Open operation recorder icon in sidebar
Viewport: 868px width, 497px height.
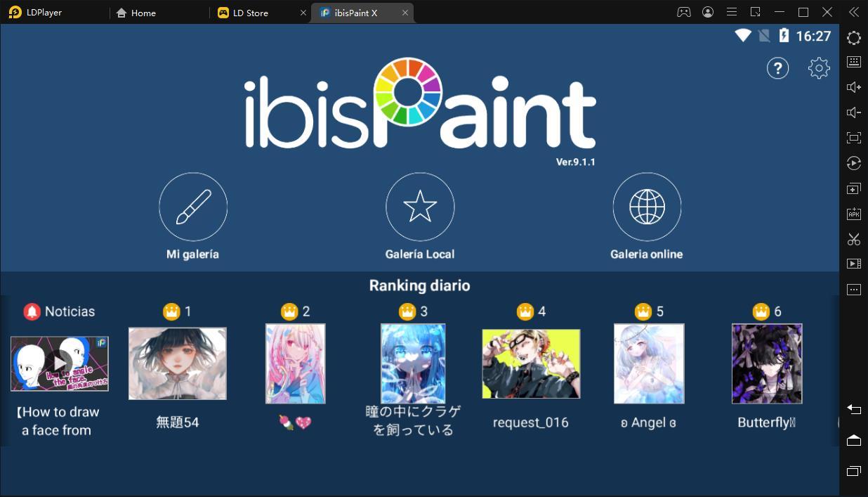tap(854, 163)
